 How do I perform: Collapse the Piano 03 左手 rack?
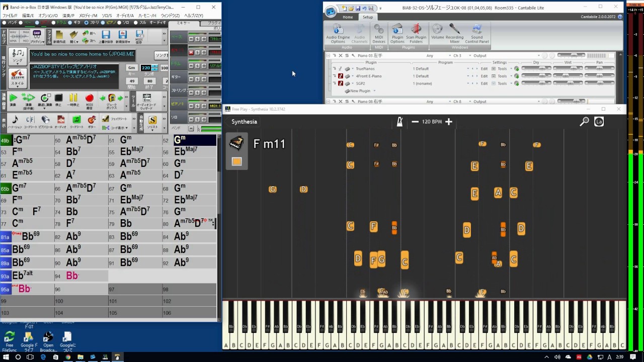pos(328,56)
